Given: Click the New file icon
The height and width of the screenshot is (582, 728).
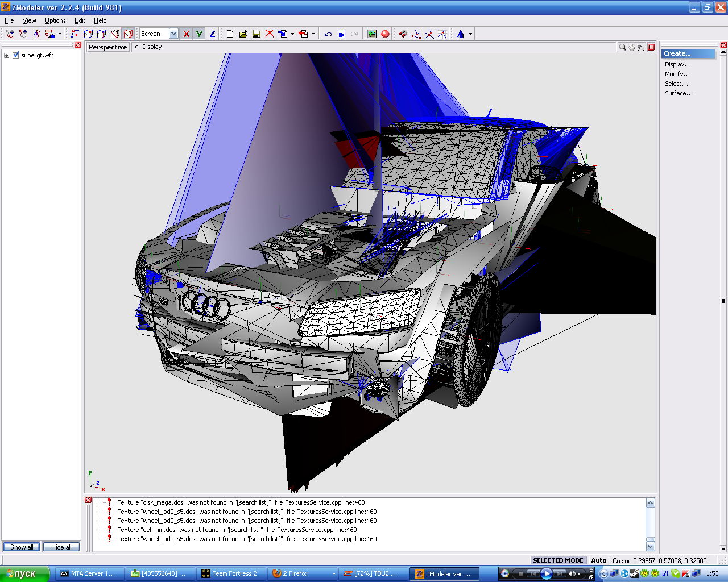Looking at the screenshot, I should 230,34.
